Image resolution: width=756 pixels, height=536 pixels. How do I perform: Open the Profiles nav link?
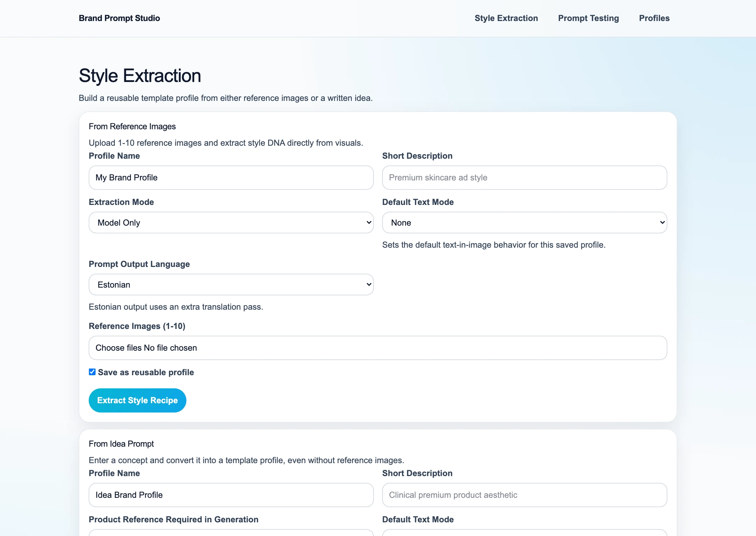point(654,18)
